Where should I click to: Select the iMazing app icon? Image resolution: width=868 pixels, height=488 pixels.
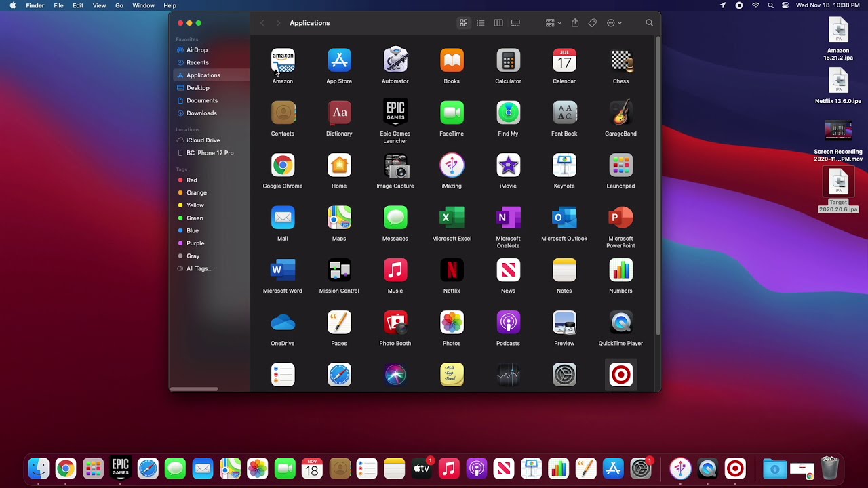[x=452, y=165]
